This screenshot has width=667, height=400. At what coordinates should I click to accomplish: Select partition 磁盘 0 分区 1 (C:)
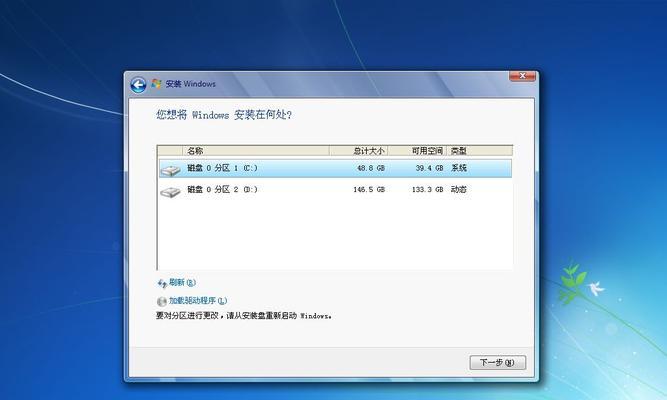click(335, 169)
